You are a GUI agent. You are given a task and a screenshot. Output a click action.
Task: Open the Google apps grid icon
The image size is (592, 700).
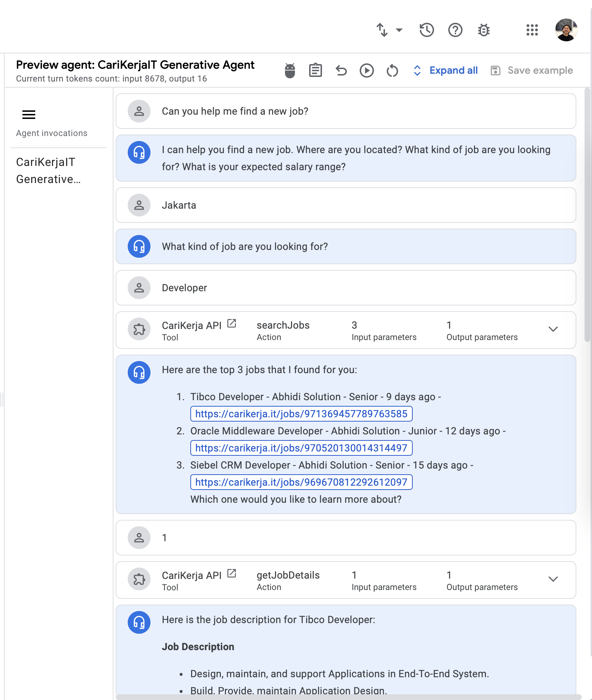(532, 30)
